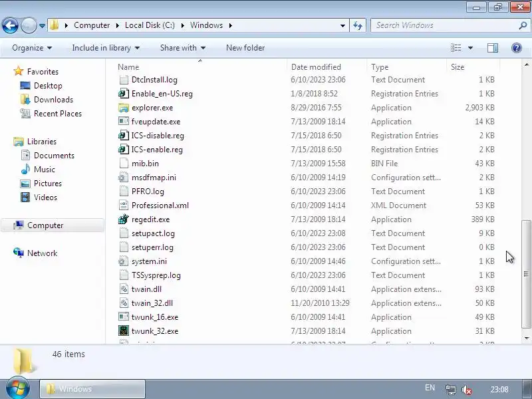Select the twain.dll icon
This screenshot has width=532, height=399.
coord(124,289)
